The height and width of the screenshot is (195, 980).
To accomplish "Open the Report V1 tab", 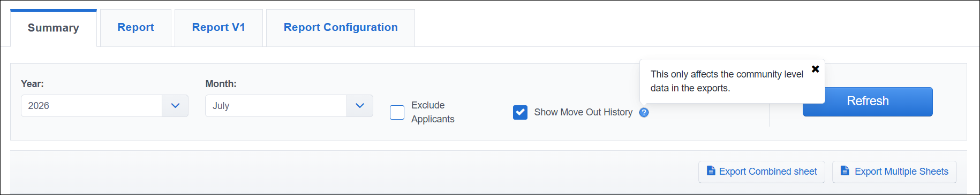I will tap(218, 28).
